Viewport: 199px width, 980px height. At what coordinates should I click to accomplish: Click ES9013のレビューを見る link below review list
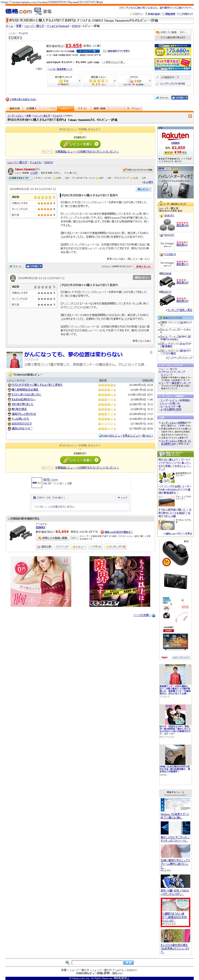[127, 436]
